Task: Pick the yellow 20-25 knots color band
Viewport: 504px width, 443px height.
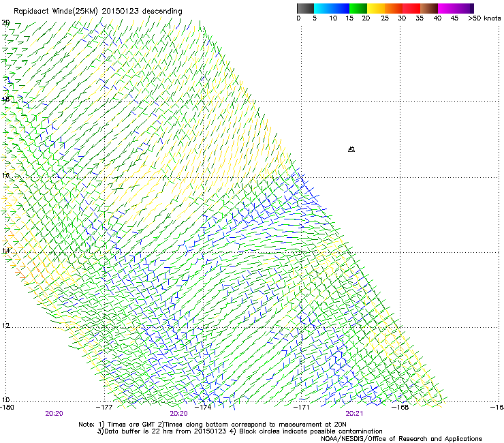Action: pos(376,8)
